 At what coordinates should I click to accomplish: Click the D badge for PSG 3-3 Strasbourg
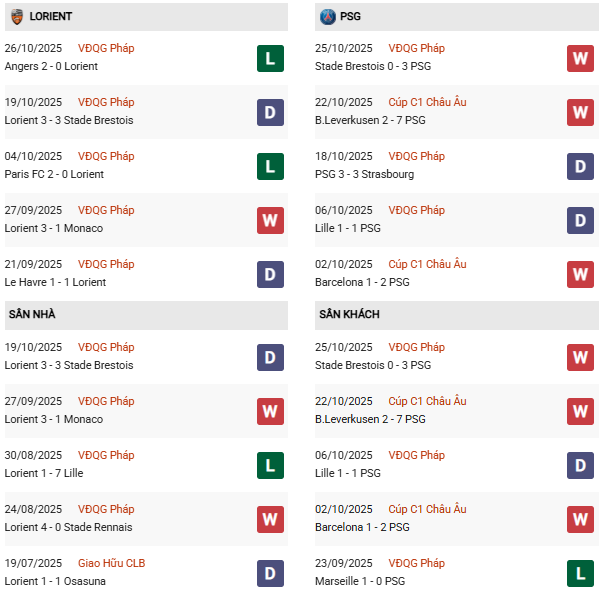[580, 166]
